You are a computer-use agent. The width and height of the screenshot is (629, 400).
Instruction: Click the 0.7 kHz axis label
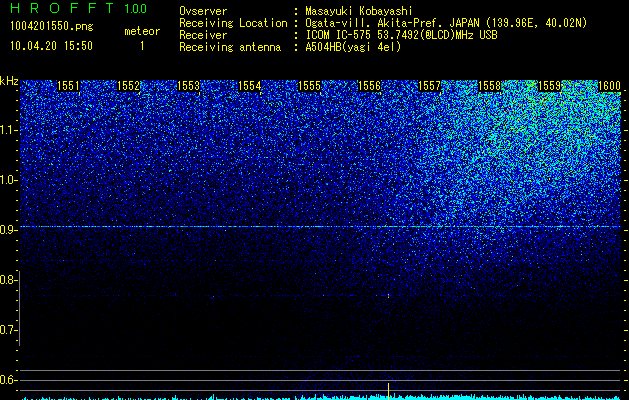pos(8,330)
